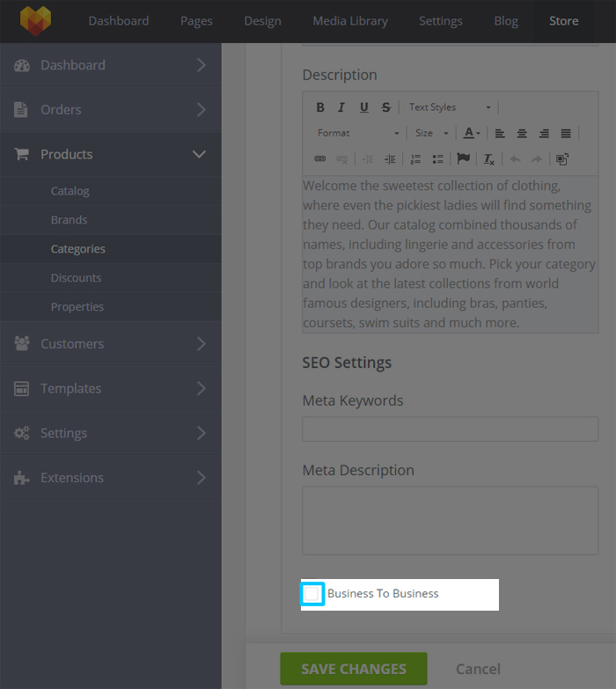Open the Text Styles dropdown
The height and width of the screenshot is (689, 616).
(x=450, y=107)
